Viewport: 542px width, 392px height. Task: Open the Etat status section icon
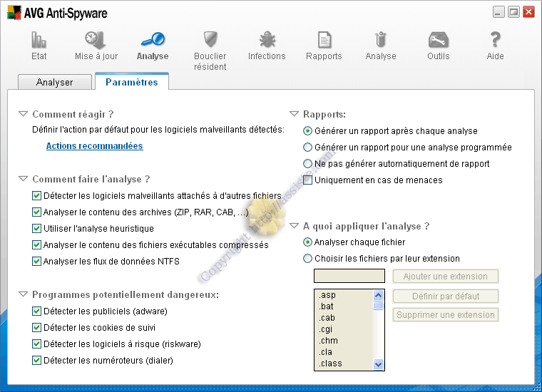(x=39, y=40)
